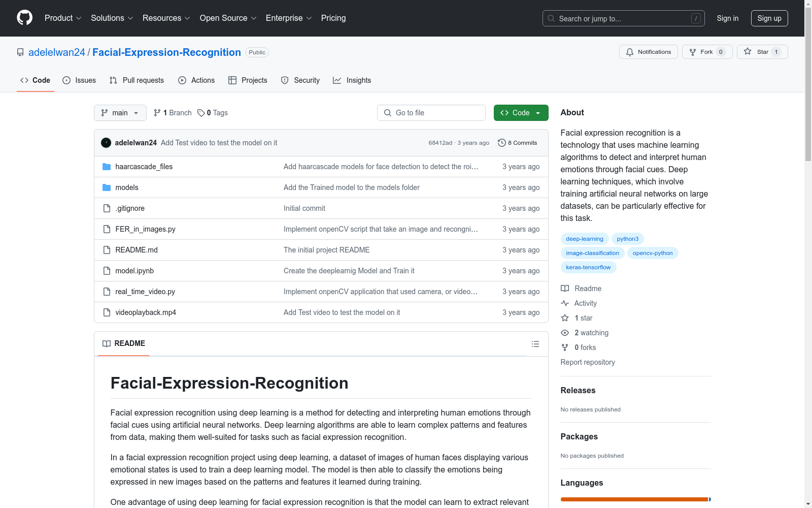Click the fork icon beside 0 forks
Viewport: 812px width, 508px height.
coord(565,347)
